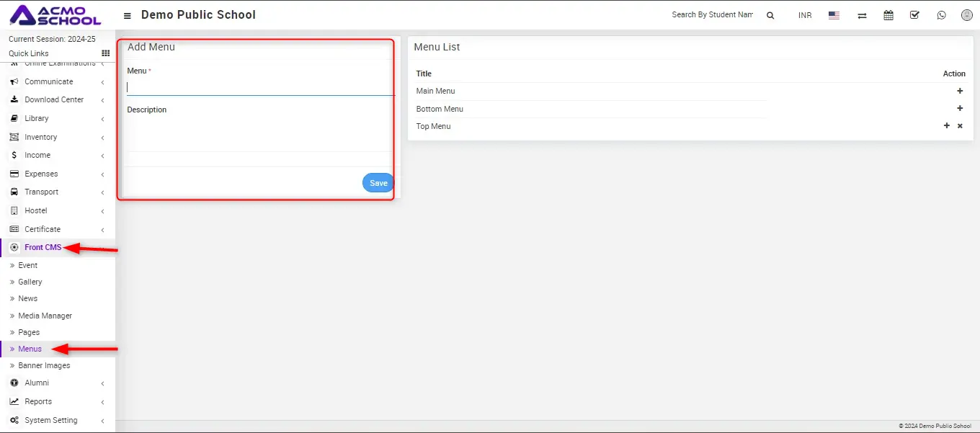Click the hamburger menu toggle icon
Image resolution: width=980 pixels, height=433 pixels.
coord(128,15)
